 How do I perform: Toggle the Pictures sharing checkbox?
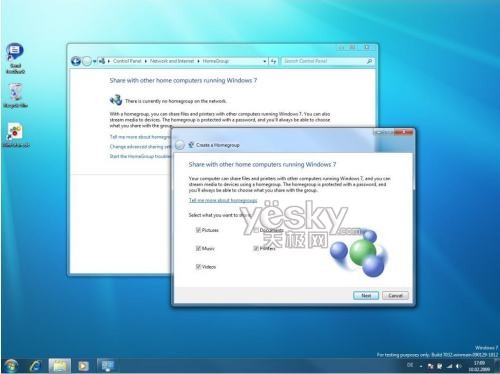198,230
